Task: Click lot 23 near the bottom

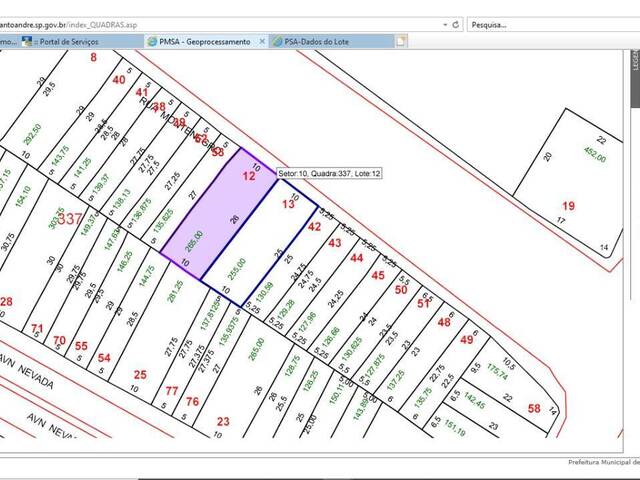Action: click(x=222, y=421)
